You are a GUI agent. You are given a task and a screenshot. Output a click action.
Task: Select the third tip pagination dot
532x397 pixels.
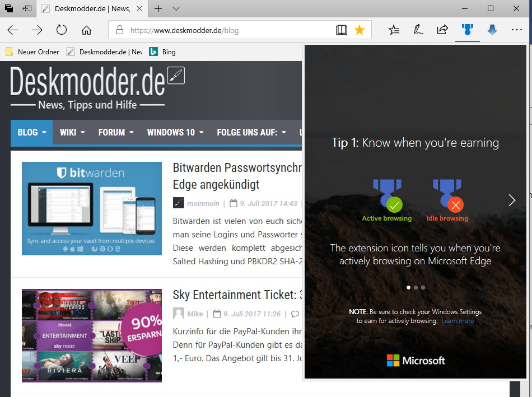(x=423, y=287)
